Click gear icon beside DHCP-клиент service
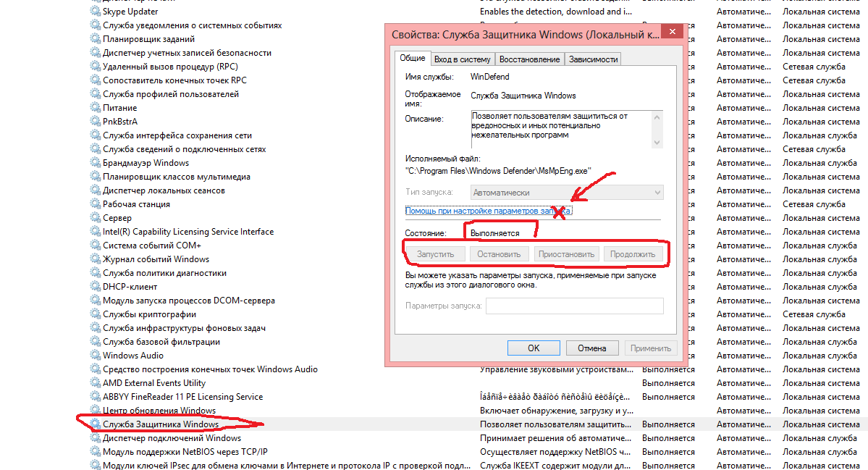The height and width of the screenshot is (470, 868). [x=96, y=287]
